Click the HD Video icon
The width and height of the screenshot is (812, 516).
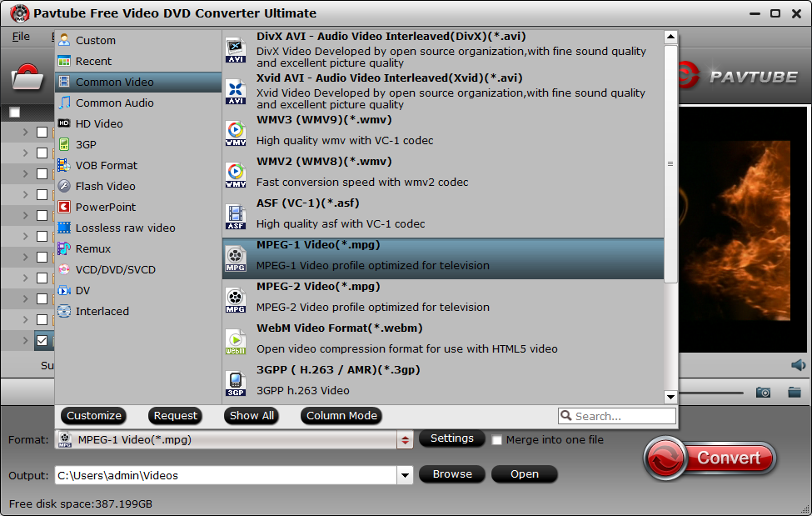tap(64, 123)
